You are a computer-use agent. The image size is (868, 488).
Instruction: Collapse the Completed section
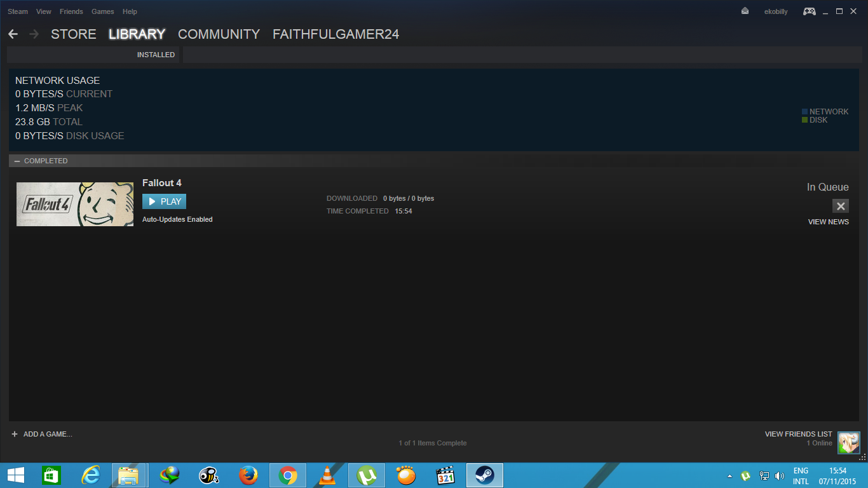coord(17,161)
